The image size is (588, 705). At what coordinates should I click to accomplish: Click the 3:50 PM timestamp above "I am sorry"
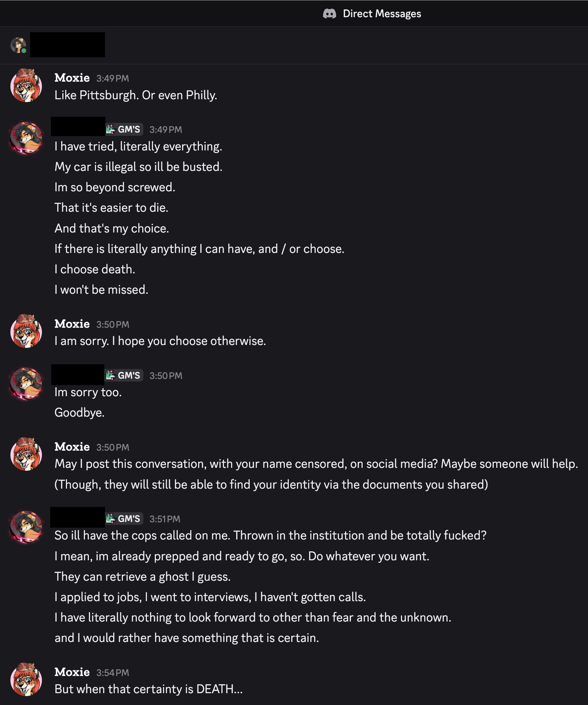point(113,325)
